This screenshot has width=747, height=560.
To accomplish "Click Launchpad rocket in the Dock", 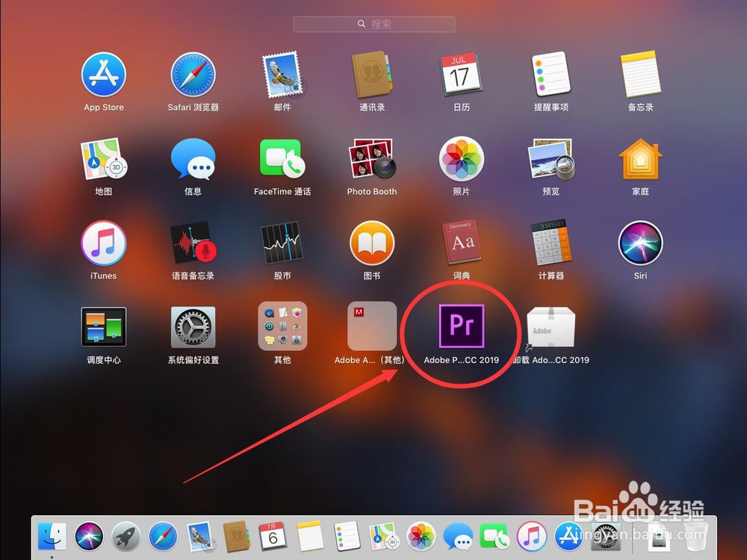I will 125,536.
